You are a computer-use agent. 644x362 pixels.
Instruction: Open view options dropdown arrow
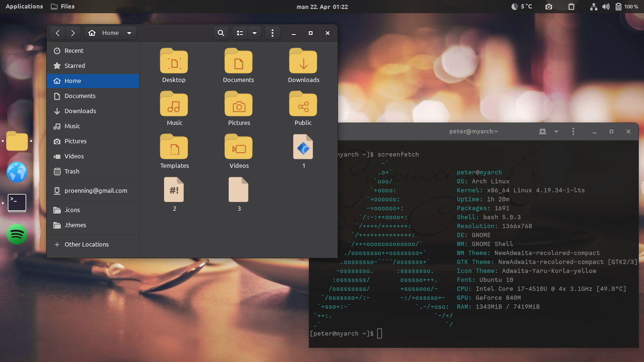coord(254,33)
